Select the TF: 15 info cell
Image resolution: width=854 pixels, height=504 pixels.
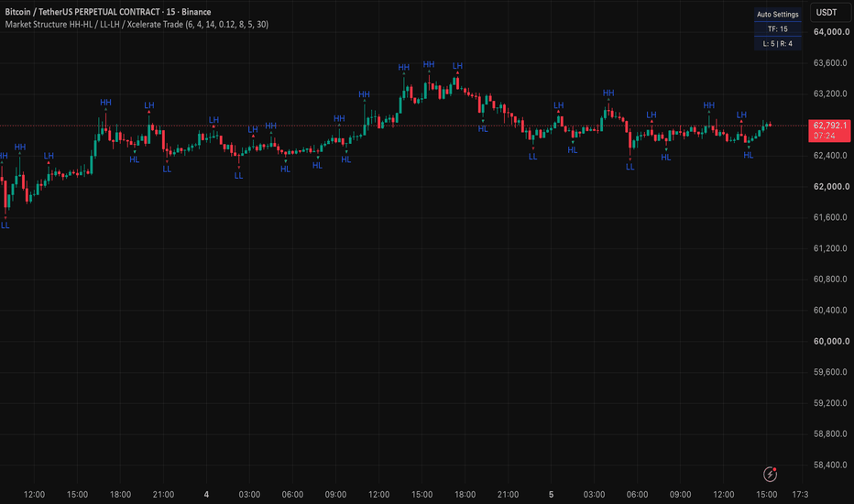778,29
